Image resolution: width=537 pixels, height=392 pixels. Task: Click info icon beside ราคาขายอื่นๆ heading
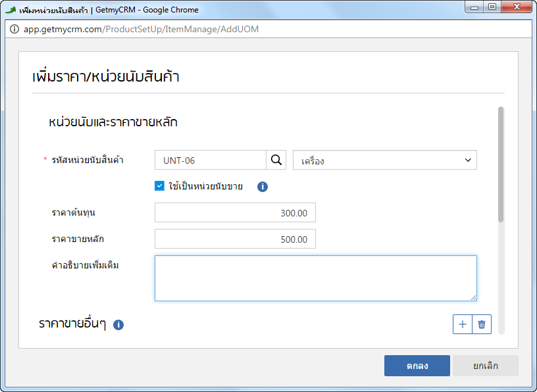tap(118, 324)
